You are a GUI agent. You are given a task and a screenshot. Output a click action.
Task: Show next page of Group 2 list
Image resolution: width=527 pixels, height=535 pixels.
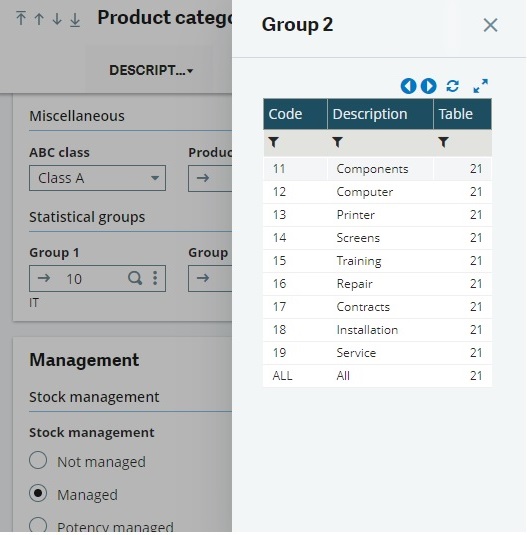click(x=429, y=86)
